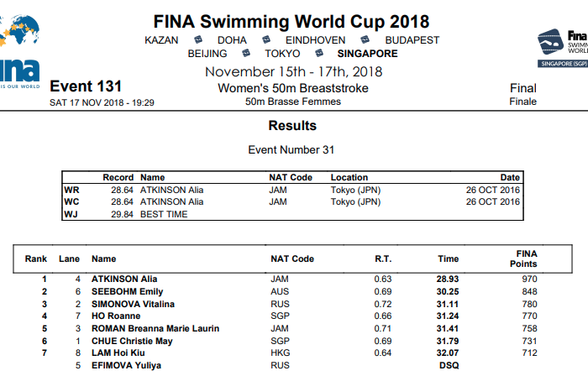Click the R.T. column header
The image size is (588, 376).
pyautogui.click(x=383, y=259)
